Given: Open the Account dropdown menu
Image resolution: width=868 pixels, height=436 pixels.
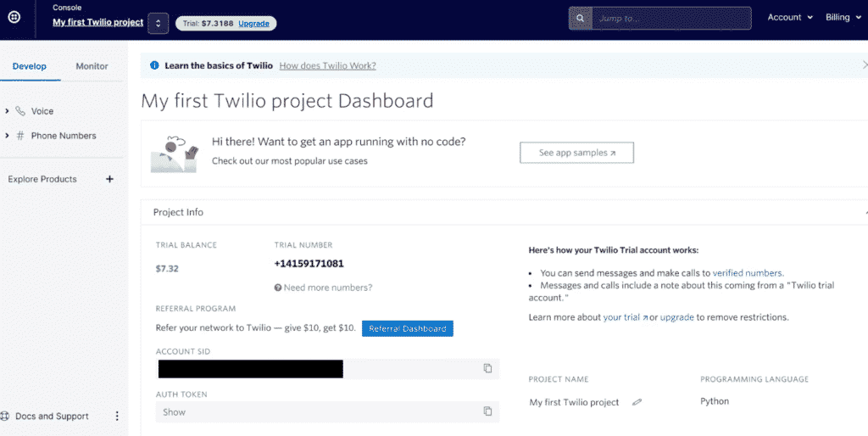Looking at the screenshot, I should point(790,17).
